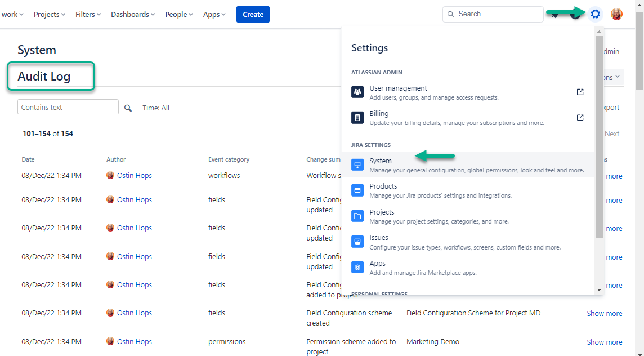Expand the Projects menu in the navigation

coord(49,14)
